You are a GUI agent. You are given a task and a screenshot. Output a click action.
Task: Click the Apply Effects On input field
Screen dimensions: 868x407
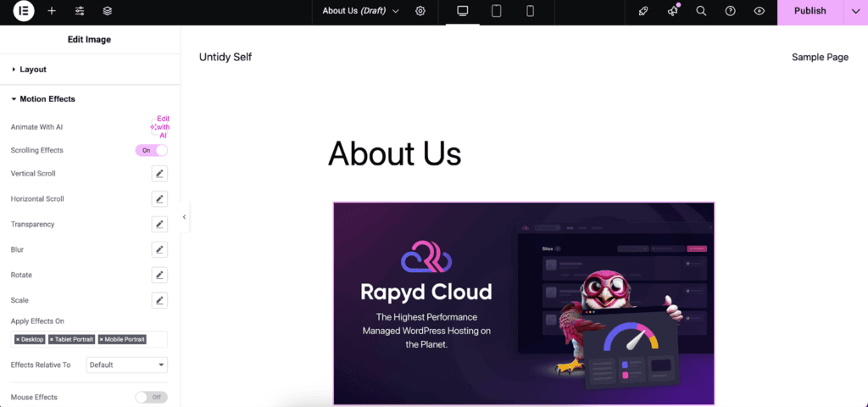[x=89, y=339]
